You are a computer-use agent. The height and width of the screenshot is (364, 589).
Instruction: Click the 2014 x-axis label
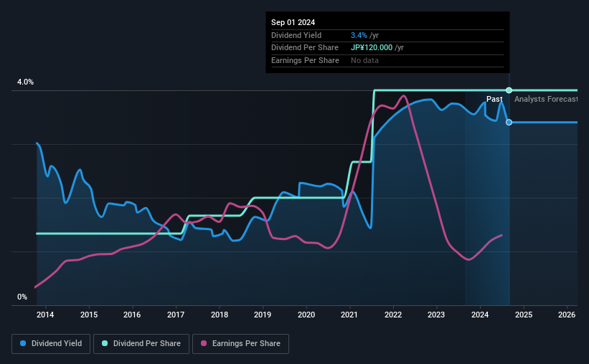pos(45,315)
